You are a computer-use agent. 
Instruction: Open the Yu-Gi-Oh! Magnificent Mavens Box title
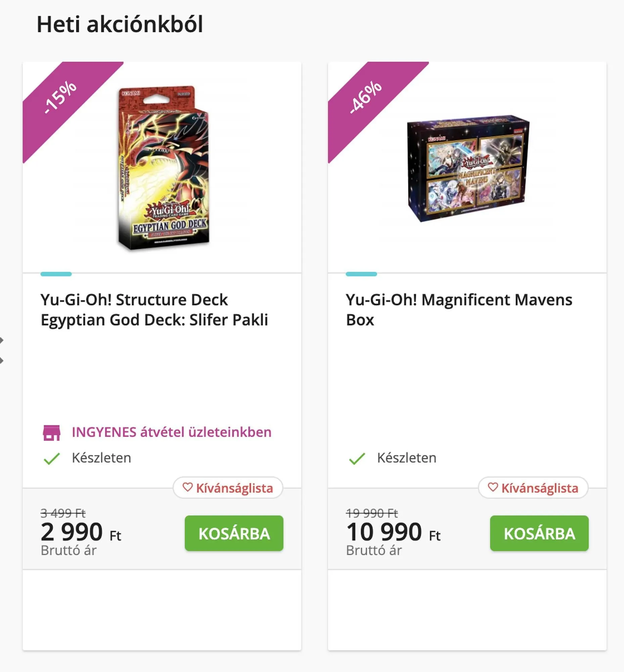pos(458,309)
